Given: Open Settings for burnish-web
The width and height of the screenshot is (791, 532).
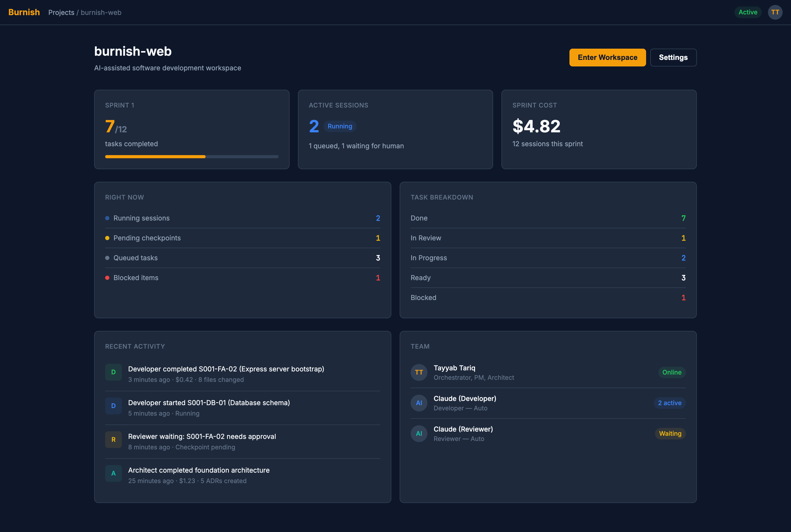Looking at the screenshot, I should (673, 57).
